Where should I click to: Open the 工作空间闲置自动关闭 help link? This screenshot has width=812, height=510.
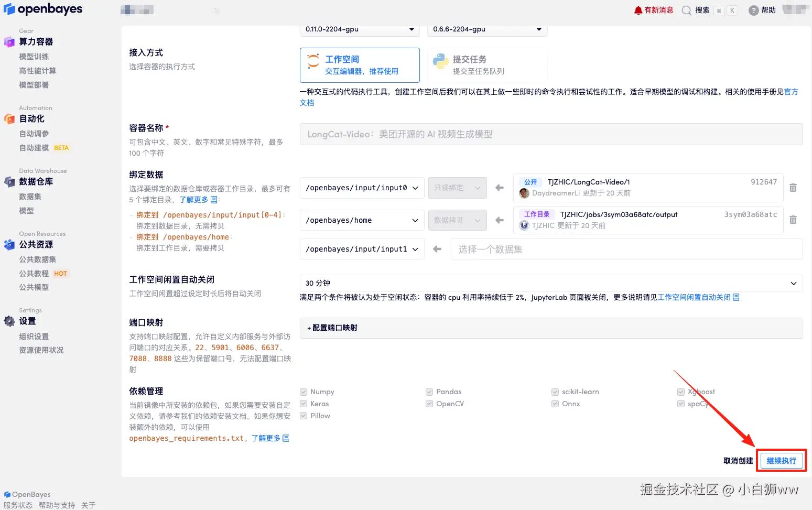(694, 297)
